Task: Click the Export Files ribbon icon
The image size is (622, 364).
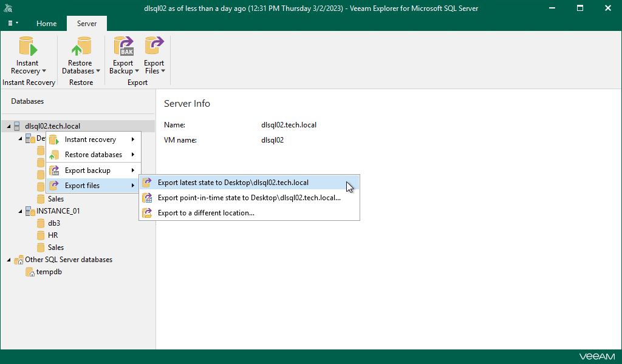Action: (x=154, y=46)
